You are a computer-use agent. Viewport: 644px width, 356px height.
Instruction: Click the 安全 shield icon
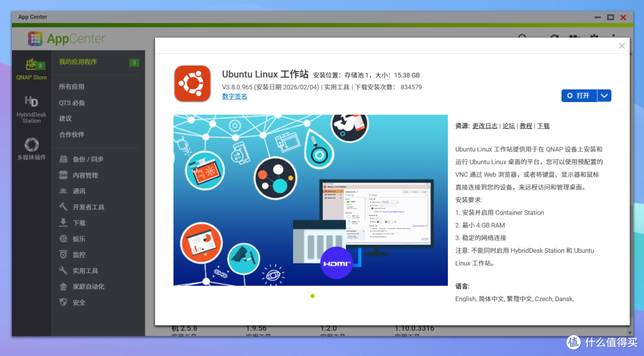63,302
